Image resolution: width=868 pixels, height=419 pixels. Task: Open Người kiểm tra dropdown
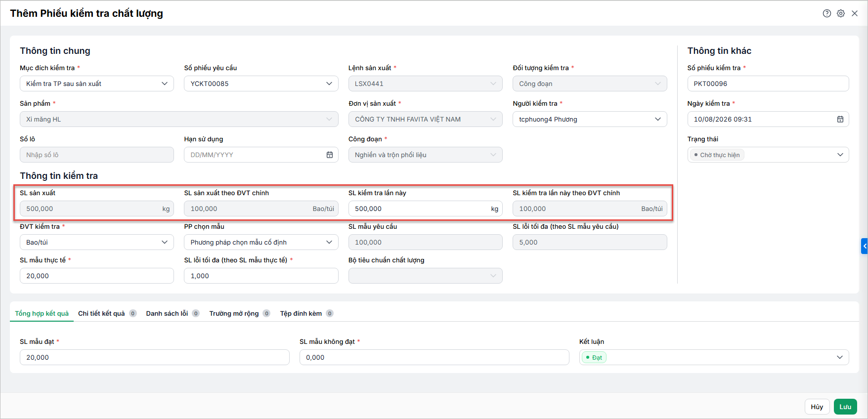tap(590, 119)
